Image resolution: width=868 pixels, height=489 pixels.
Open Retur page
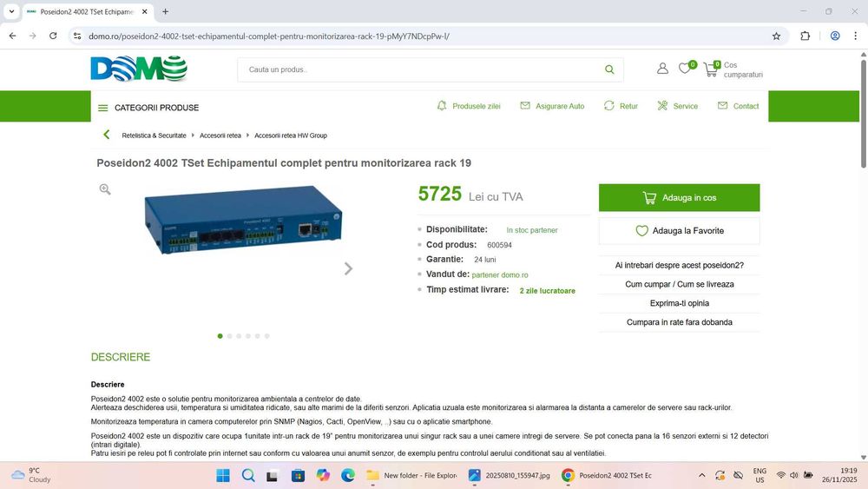pos(621,106)
